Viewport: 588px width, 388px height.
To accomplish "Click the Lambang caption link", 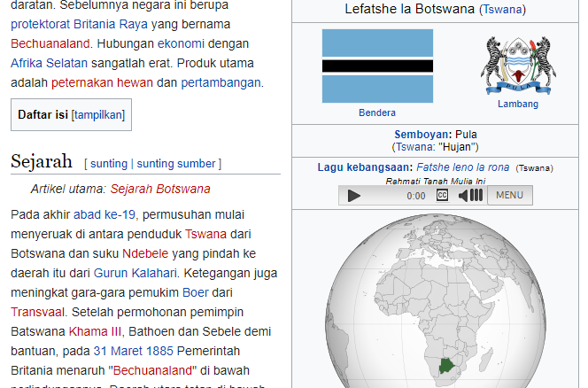I will 518,104.
